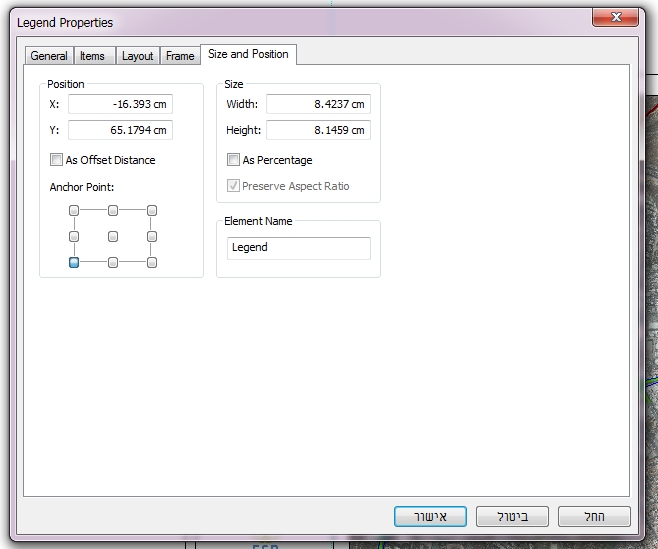The width and height of the screenshot is (658, 549).
Task: Go to the Layout tab
Action: 138,55
